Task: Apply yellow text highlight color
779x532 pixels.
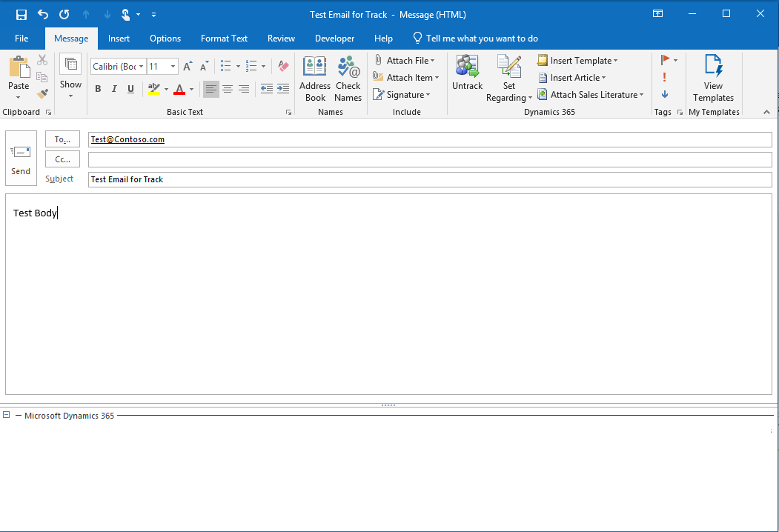Action: 154,89
